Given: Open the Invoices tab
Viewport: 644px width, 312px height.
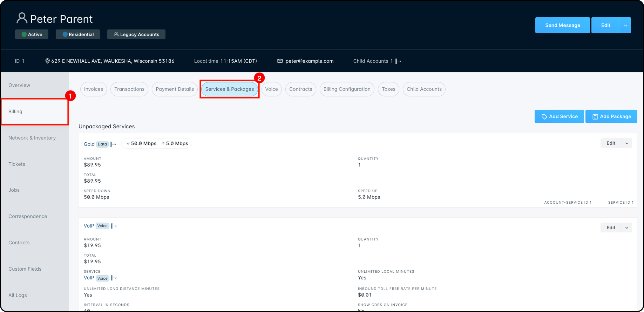Looking at the screenshot, I should (94, 89).
